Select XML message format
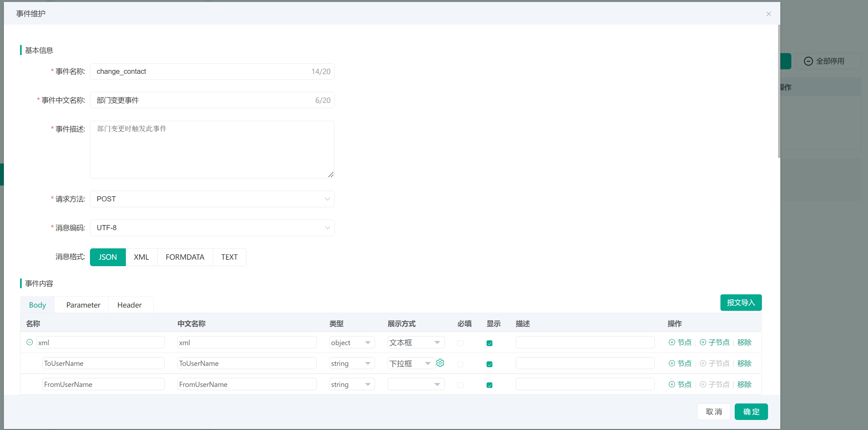The image size is (868, 430). pos(141,257)
